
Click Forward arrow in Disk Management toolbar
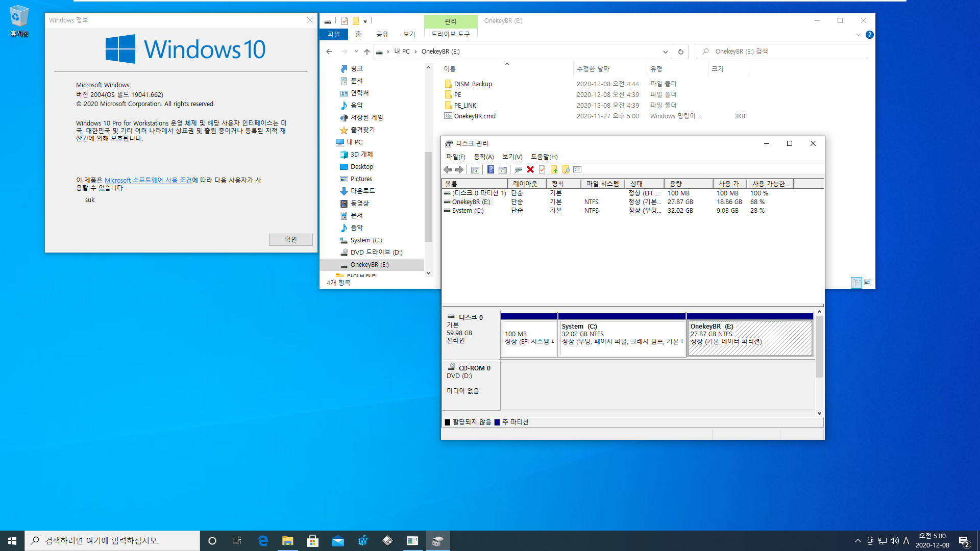pyautogui.click(x=459, y=169)
